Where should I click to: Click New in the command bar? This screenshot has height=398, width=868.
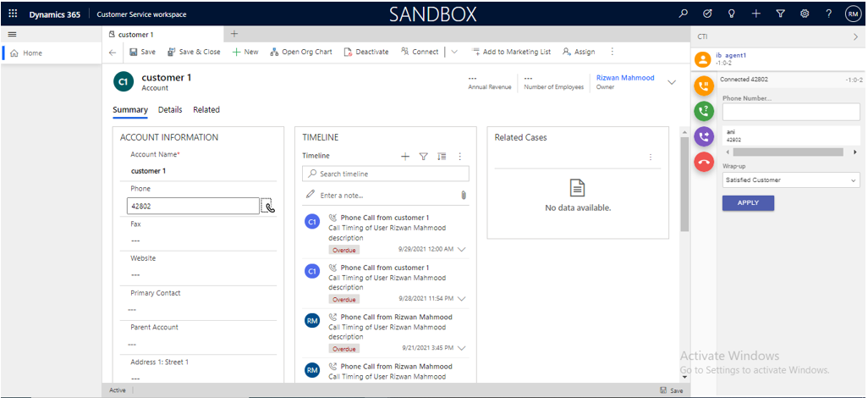[x=244, y=52]
